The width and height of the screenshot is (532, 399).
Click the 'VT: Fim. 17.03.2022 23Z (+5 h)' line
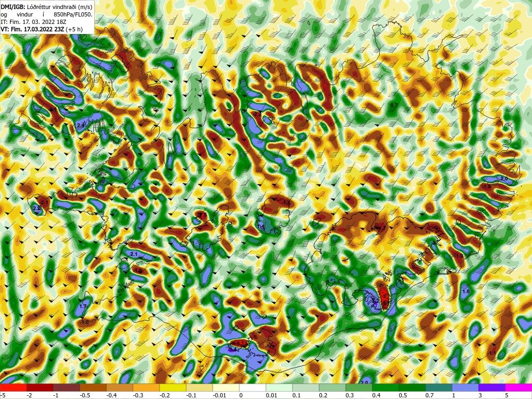(x=41, y=29)
